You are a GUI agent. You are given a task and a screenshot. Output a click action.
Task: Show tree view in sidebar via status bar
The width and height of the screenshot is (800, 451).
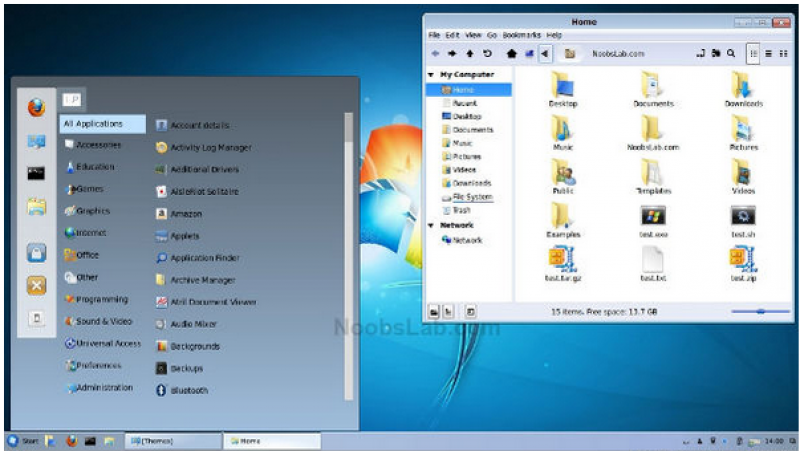coord(448,312)
